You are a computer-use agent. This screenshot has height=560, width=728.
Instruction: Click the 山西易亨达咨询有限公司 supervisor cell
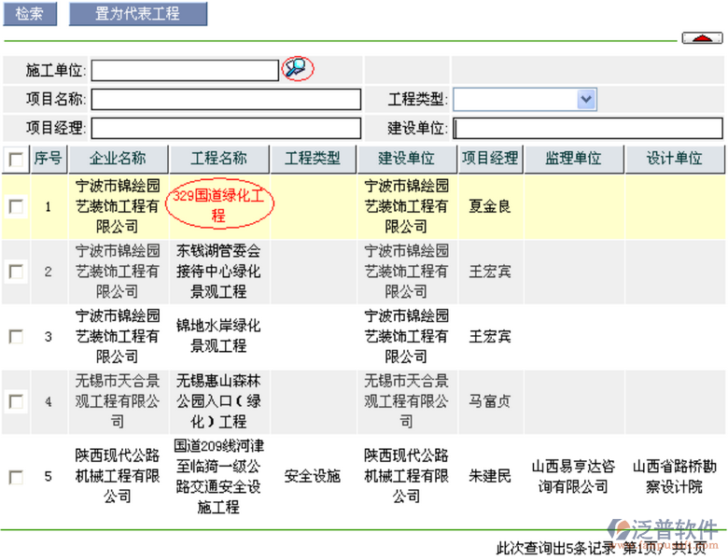[573, 476]
